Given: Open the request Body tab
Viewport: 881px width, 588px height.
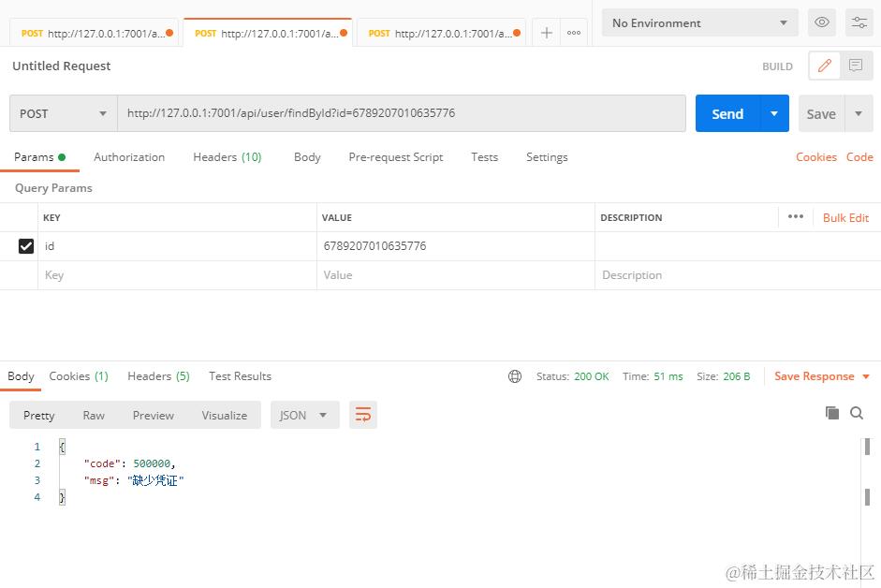Looking at the screenshot, I should tap(307, 157).
